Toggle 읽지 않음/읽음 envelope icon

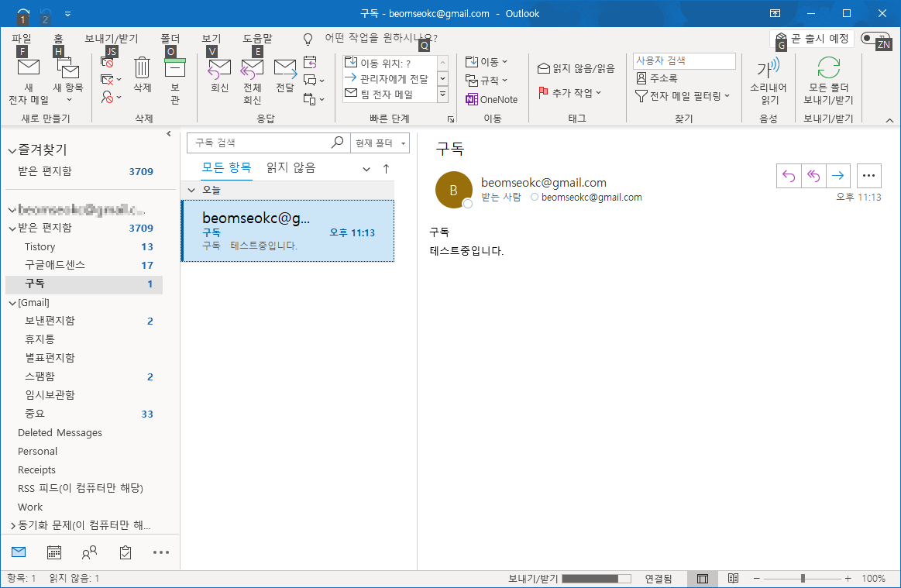pos(576,68)
